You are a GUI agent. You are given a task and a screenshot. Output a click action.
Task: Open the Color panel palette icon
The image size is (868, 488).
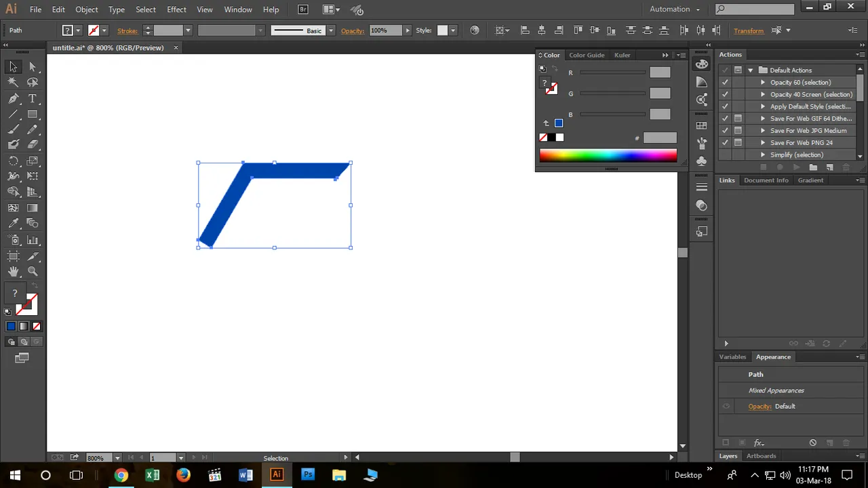pyautogui.click(x=702, y=64)
